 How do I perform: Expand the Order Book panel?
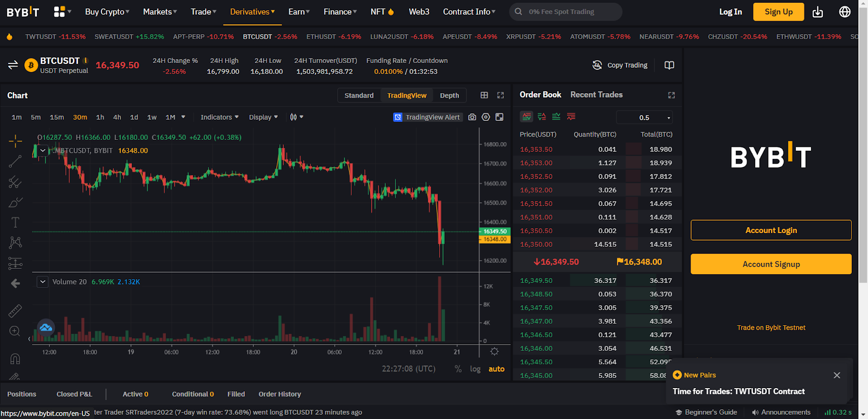tap(671, 95)
